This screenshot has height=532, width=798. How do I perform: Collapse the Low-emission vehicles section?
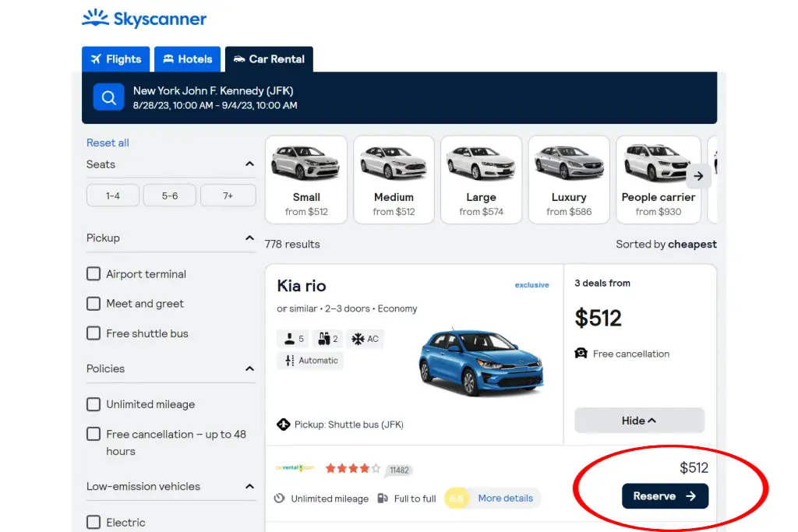click(249, 486)
